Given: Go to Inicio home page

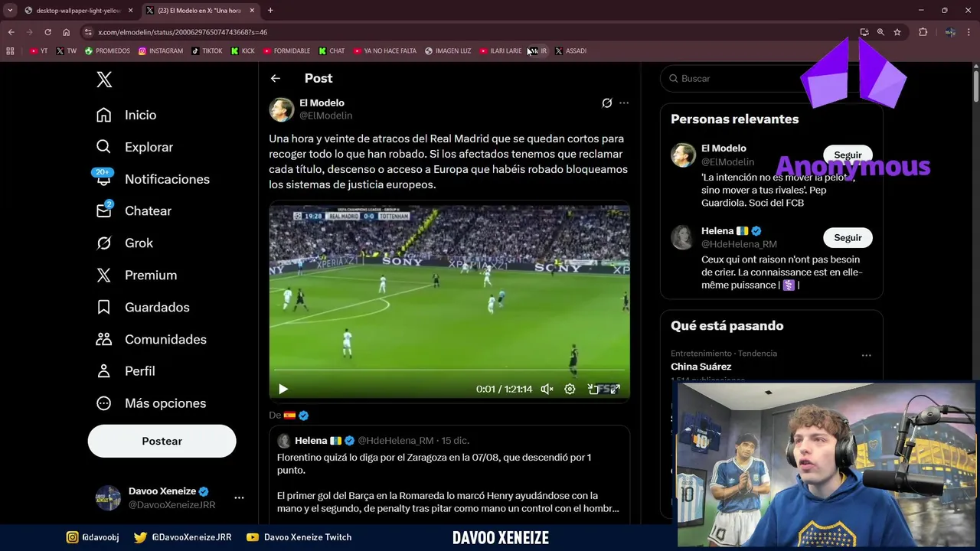Looking at the screenshot, I should (126, 115).
